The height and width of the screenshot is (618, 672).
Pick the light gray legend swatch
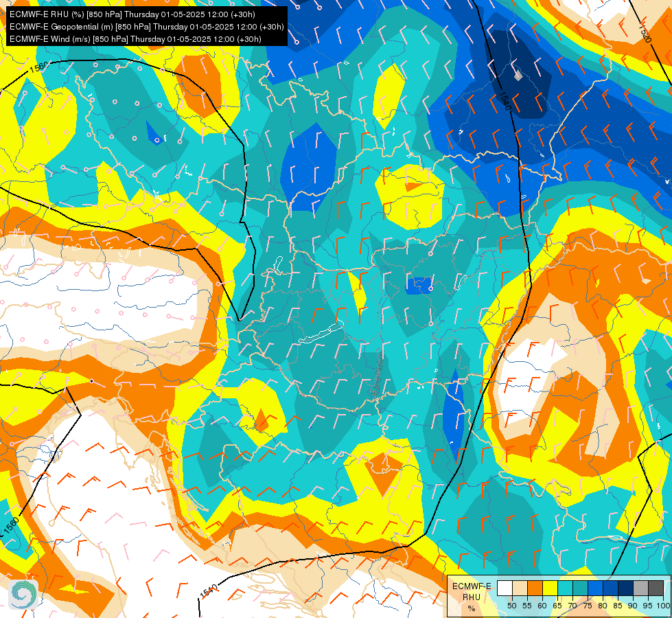[641, 588]
